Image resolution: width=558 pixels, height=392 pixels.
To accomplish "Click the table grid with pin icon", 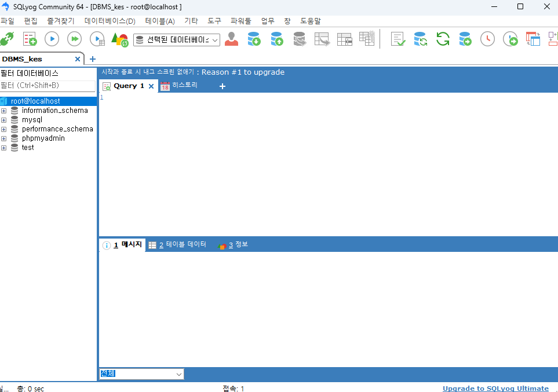I will click(367, 38).
